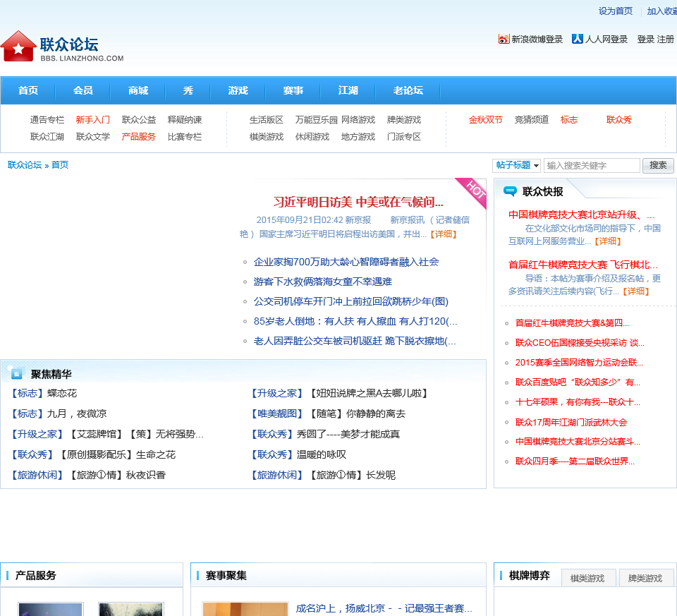Open the 释疑纳谏 link
The height and width of the screenshot is (616, 677).
(x=184, y=120)
